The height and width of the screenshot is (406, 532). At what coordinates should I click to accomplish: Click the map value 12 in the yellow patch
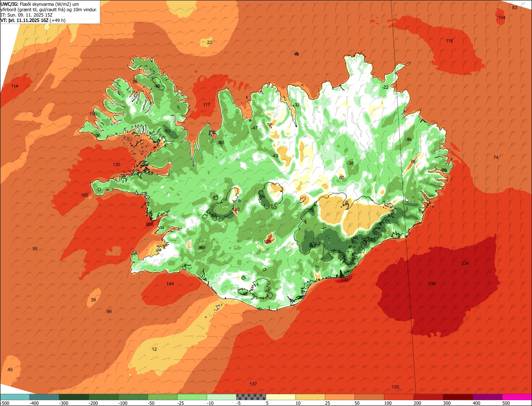point(155,349)
